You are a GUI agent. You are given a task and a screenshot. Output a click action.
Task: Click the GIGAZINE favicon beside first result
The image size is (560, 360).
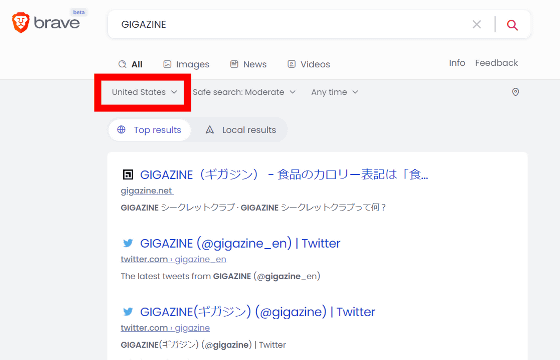click(128, 175)
